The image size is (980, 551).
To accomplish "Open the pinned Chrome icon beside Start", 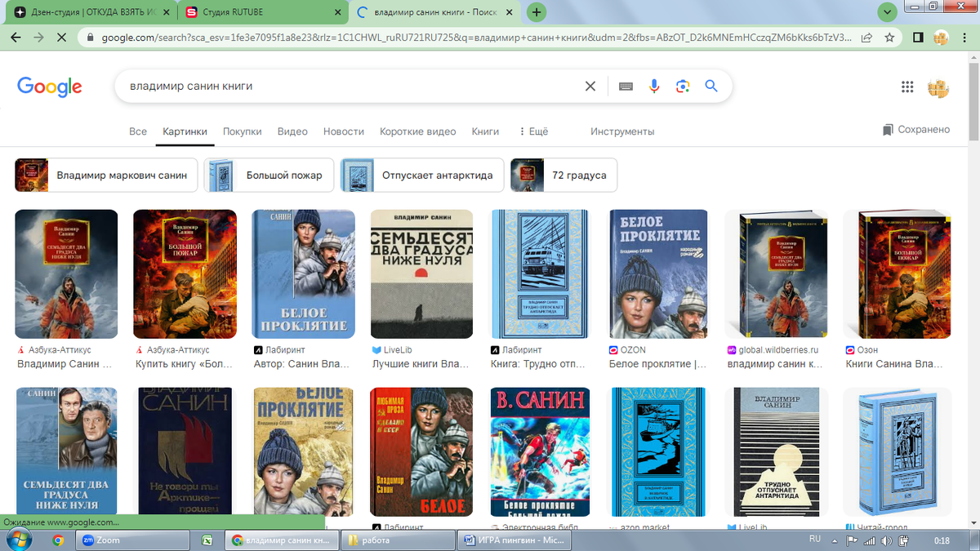I will [x=58, y=540].
